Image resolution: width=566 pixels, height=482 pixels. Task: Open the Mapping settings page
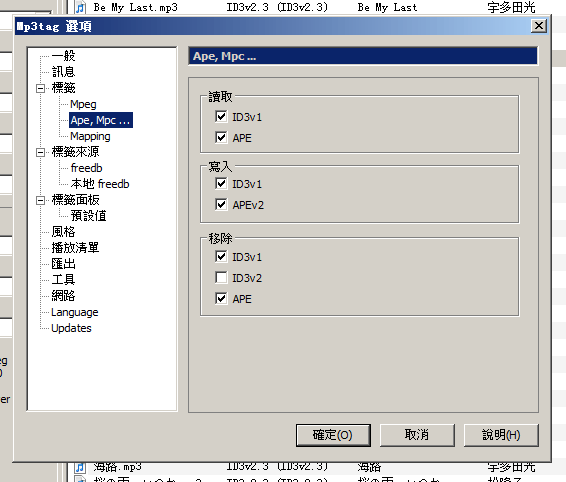coord(90,136)
